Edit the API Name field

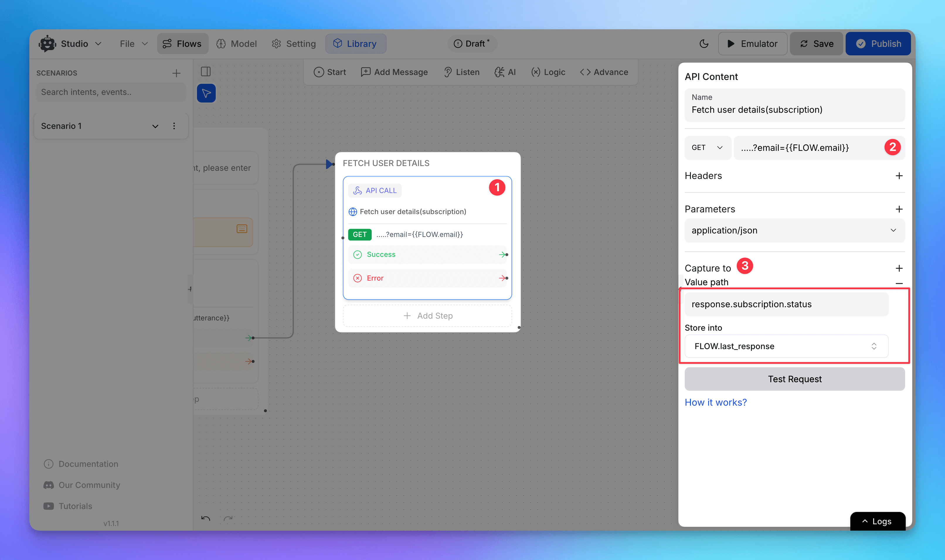(x=795, y=105)
